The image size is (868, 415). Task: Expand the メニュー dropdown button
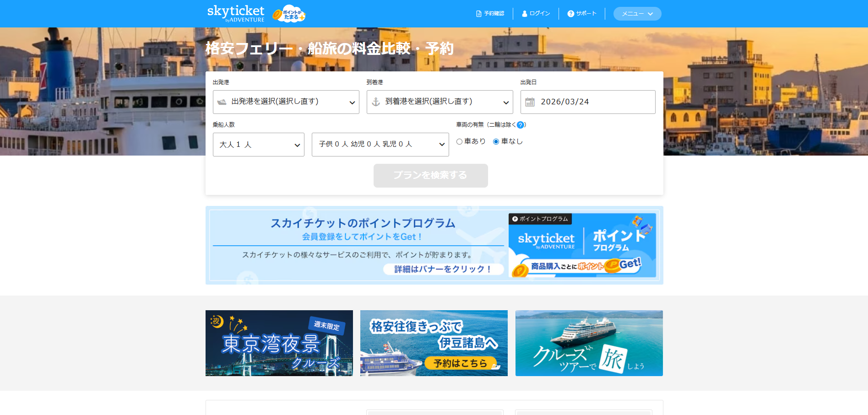coord(637,14)
